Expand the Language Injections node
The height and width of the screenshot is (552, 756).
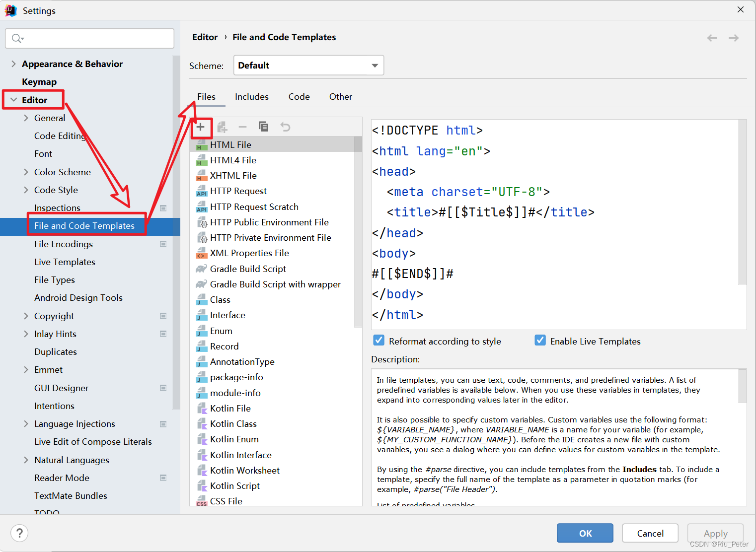click(26, 424)
